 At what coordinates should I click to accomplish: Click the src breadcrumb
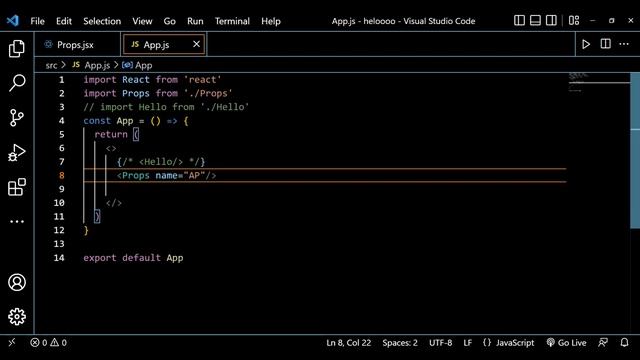click(x=51, y=65)
